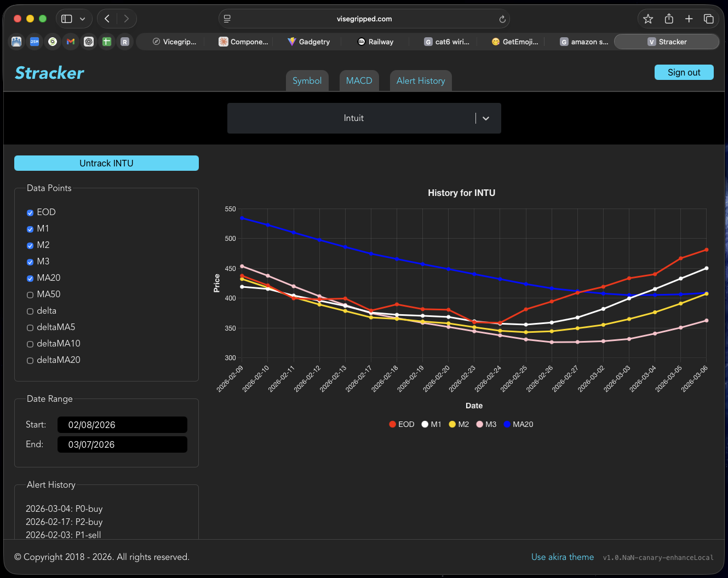This screenshot has height=578, width=728.
Task: Click the Use akira theme link
Action: pyautogui.click(x=563, y=557)
